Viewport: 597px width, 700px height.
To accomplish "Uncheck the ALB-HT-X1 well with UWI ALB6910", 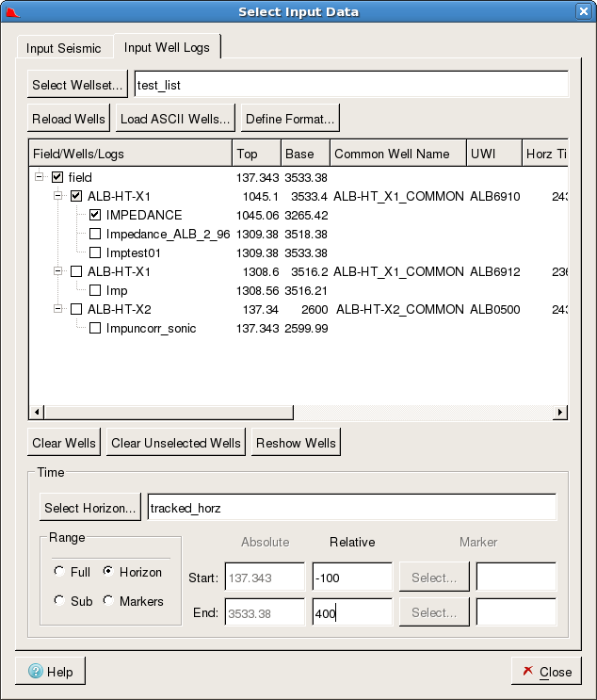I will [76, 196].
